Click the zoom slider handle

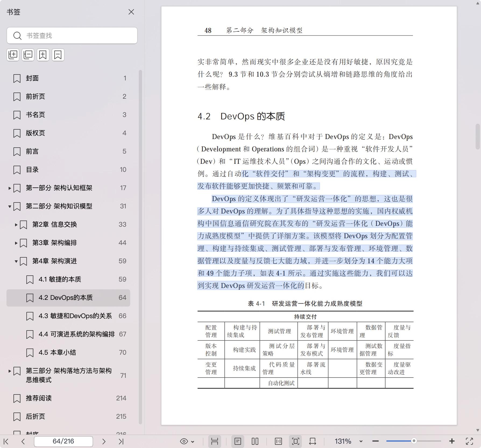click(x=414, y=441)
